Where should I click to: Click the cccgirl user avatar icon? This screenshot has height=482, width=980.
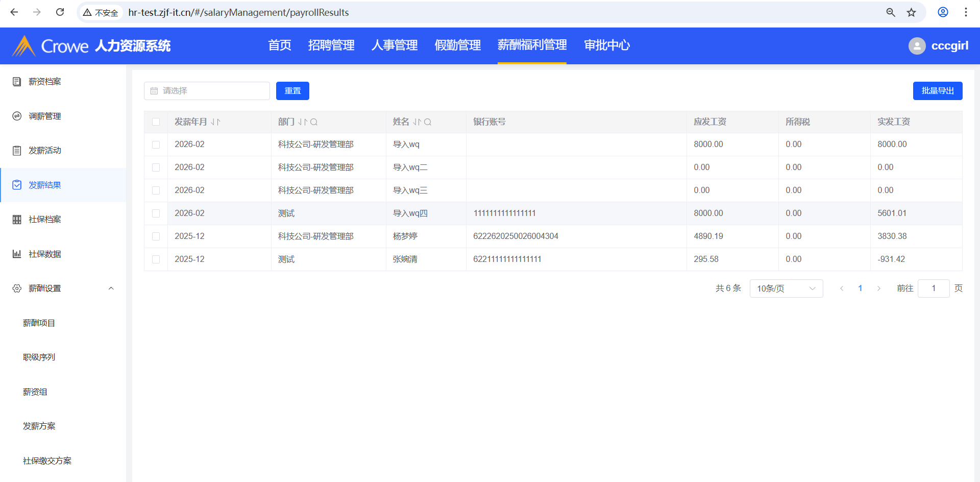[x=917, y=46]
